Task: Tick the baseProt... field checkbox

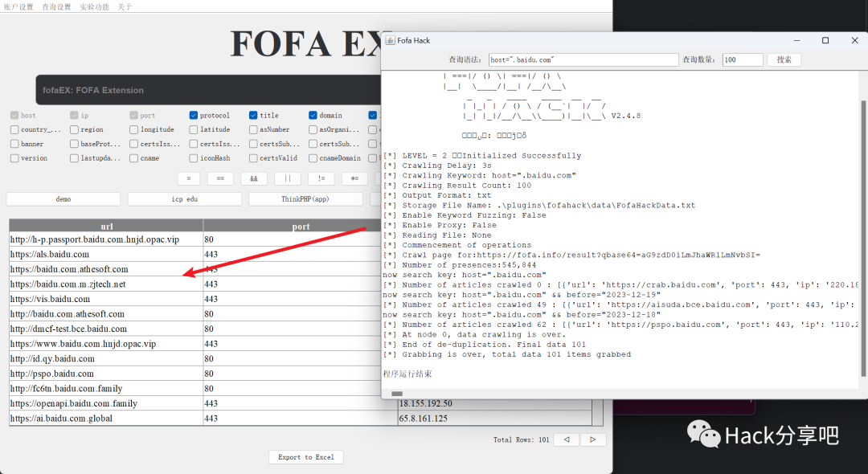Action: 74,144
